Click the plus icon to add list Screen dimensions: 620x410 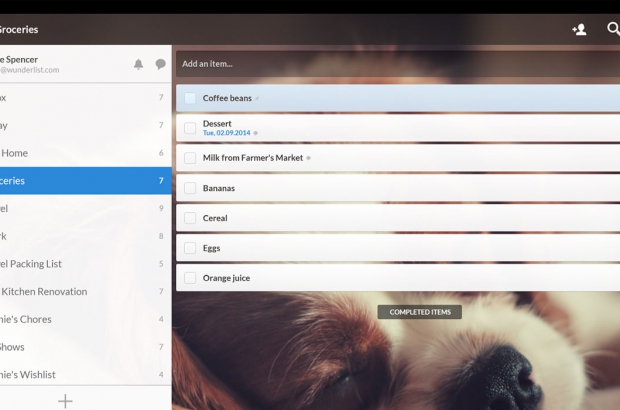[x=65, y=400]
